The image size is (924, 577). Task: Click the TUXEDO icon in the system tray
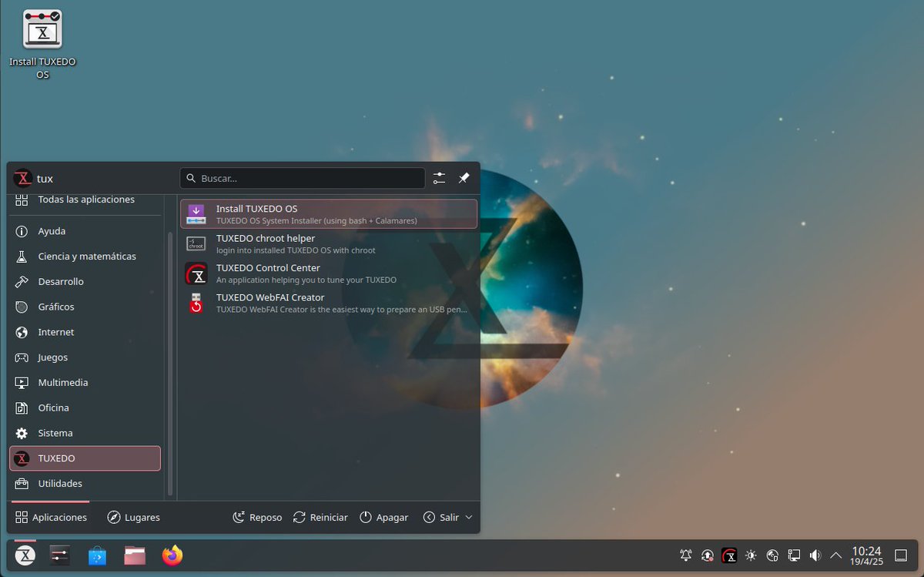(x=728, y=555)
